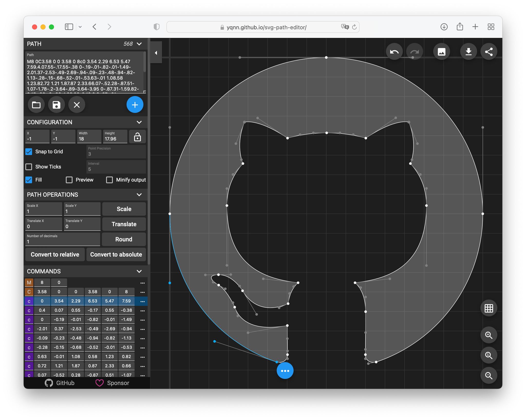Open options menu for the C 3.58 command row
526x420 pixels.
[143, 292]
